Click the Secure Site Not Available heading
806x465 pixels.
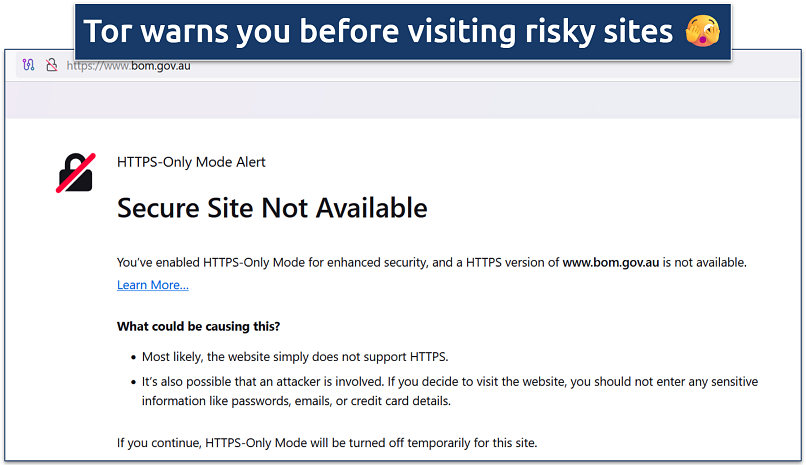coord(272,208)
